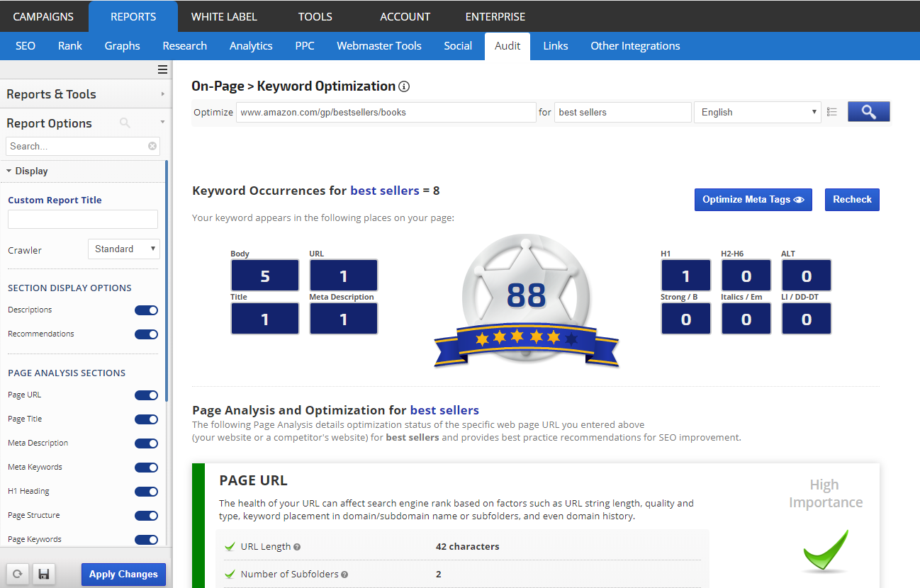Click the info icon next to Keyword Optimization
The width and height of the screenshot is (920, 588).
pyautogui.click(x=404, y=86)
